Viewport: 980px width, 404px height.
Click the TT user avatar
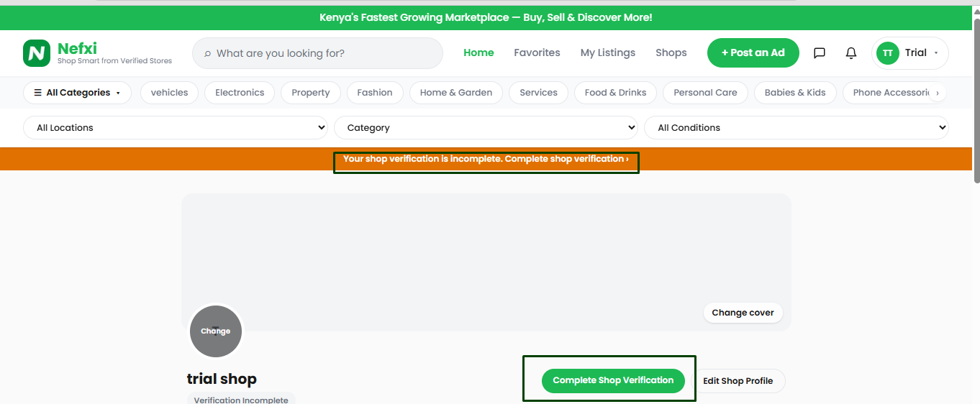(x=888, y=53)
